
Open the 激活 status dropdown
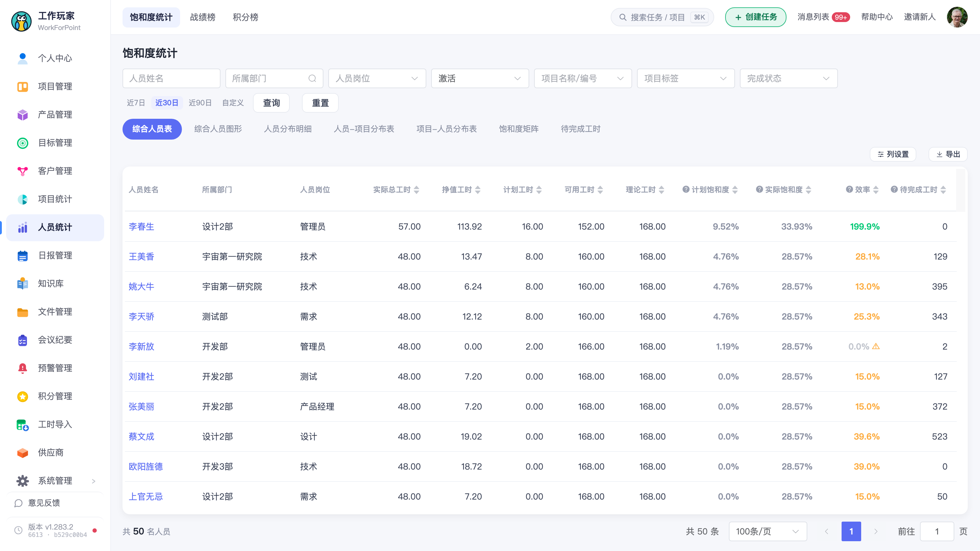click(480, 78)
